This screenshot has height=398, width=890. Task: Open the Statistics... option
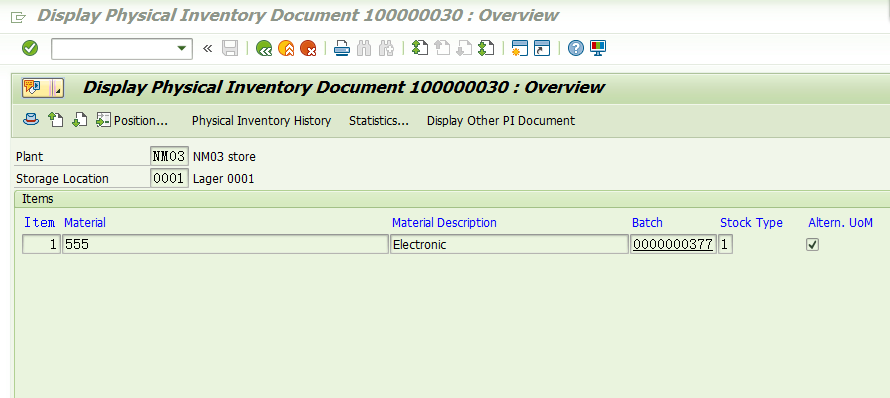click(379, 120)
